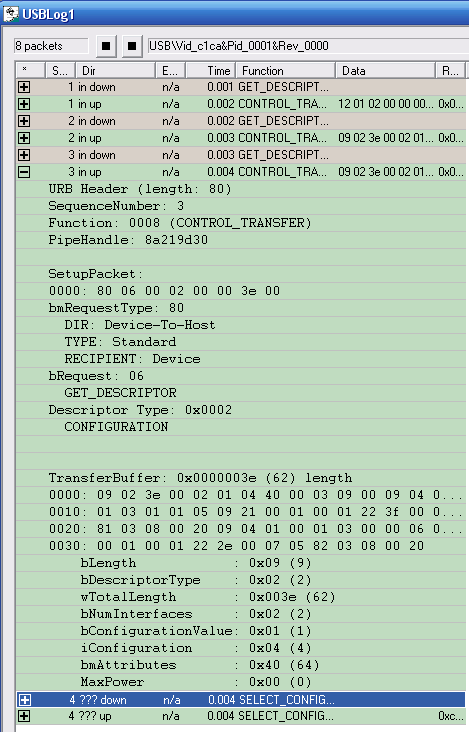
Task: Expand packet 3 in down row
Action: click(24, 155)
